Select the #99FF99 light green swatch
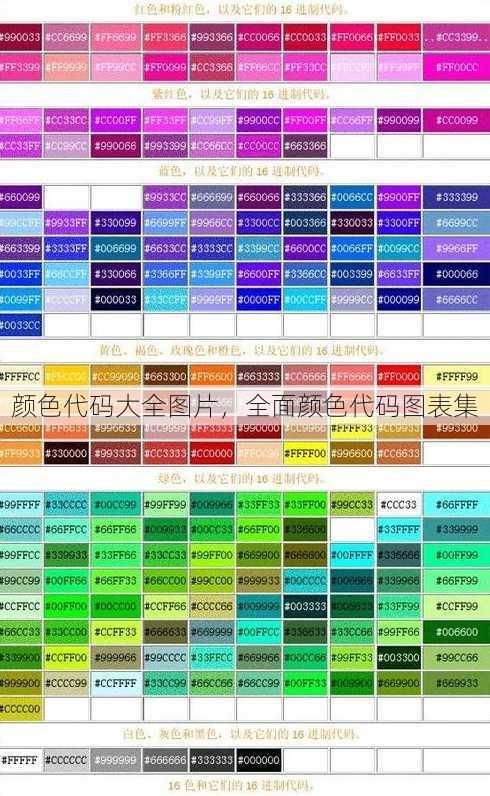This screenshot has height=796, width=490. (x=165, y=505)
